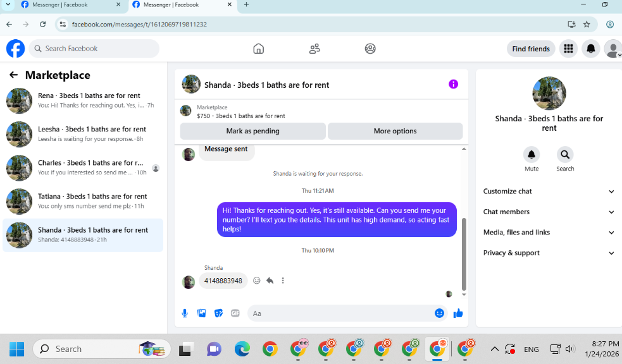Screen dimensions: 622x364
Task: Open Tatiana's conversation in the list
Action: click(83, 202)
